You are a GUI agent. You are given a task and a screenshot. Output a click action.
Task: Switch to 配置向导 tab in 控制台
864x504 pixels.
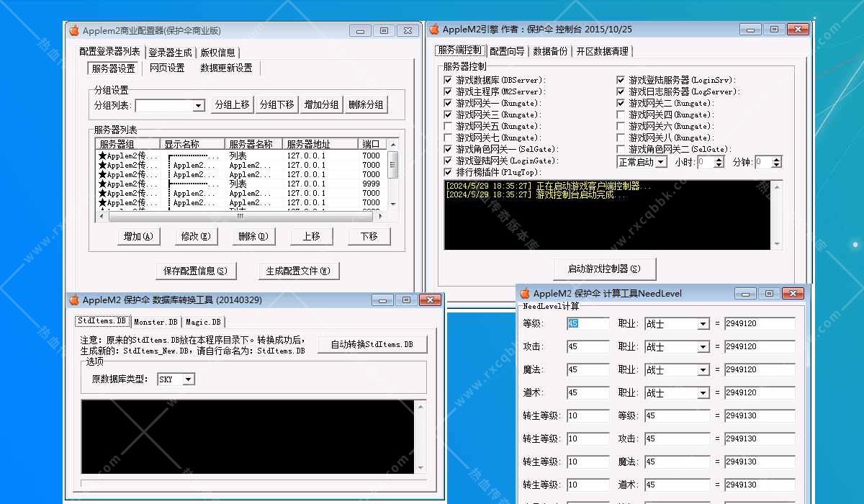coord(508,51)
